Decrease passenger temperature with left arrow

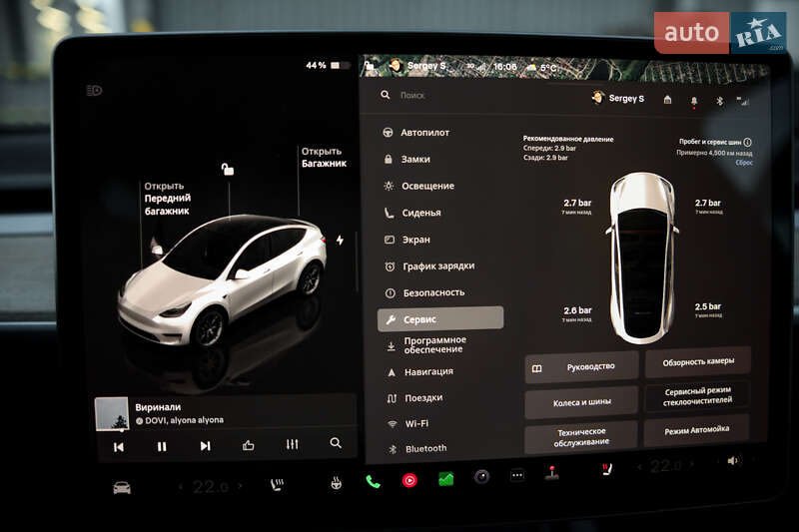click(x=640, y=467)
